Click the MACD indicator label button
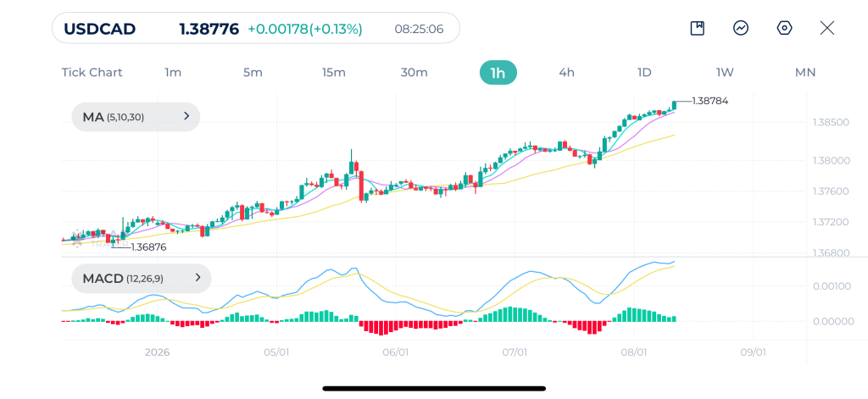Screen dimensions: 868x399 pyautogui.click(x=142, y=279)
